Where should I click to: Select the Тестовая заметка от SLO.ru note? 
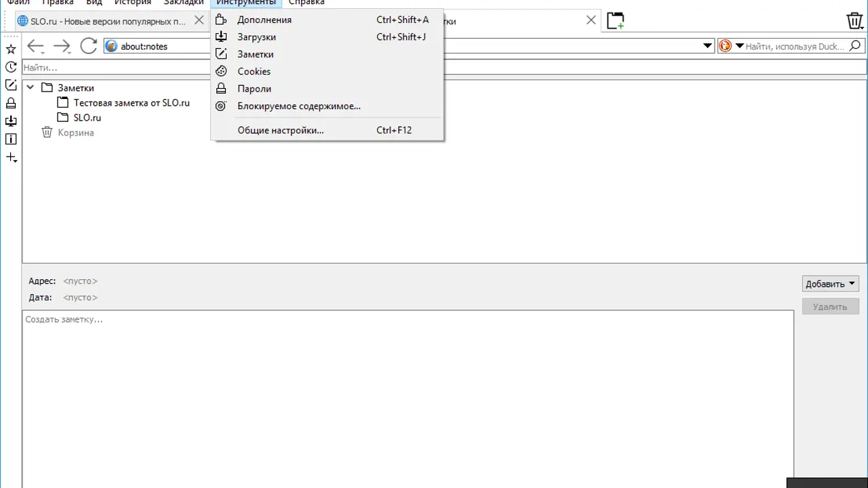tap(132, 103)
